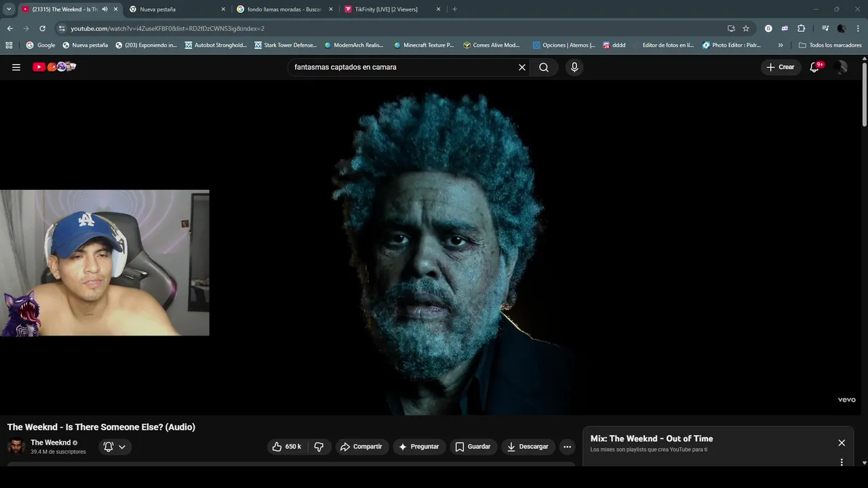The height and width of the screenshot is (488, 868).
Task: Open Chrome extensions puzzle icon
Action: [x=801, y=28]
